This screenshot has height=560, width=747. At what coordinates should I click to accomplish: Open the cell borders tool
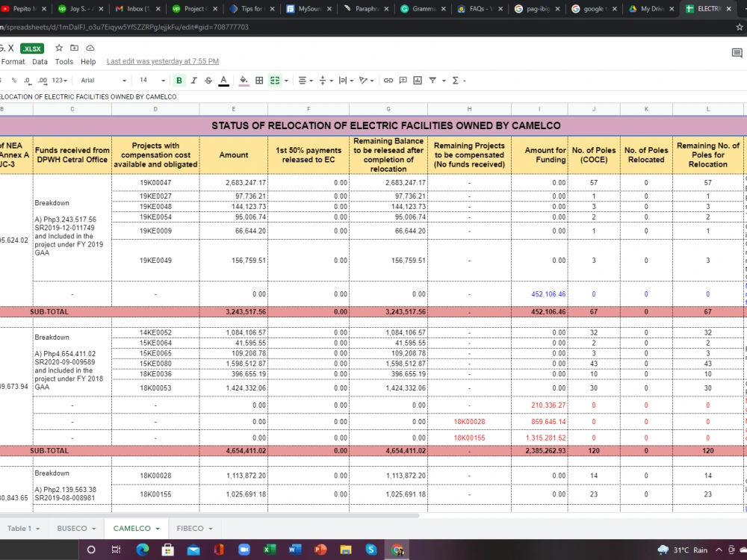[259, 81]
